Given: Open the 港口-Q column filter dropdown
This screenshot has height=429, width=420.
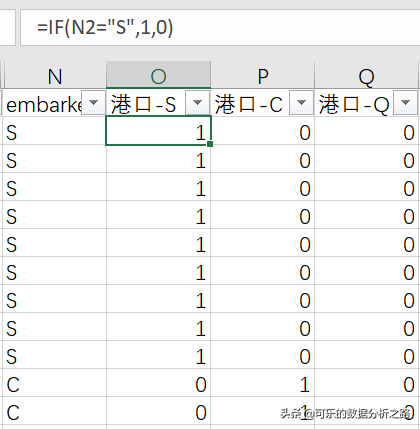Looking at the screenshot, I should [x=405, y=103].
